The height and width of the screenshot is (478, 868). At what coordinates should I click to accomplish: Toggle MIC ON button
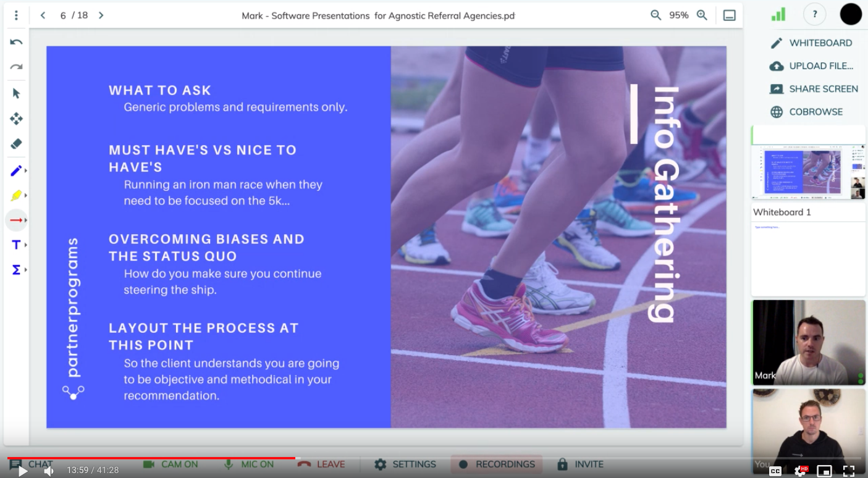point(248,464)
